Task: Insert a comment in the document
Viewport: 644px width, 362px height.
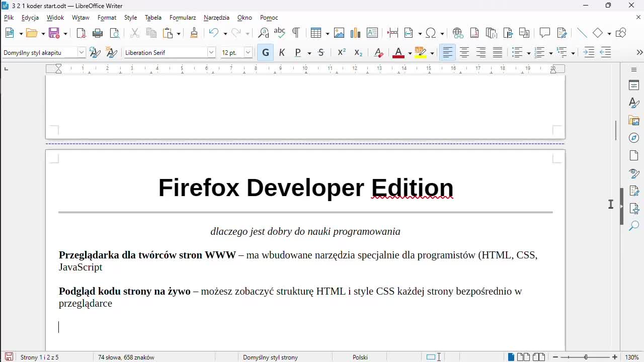Action: coord(544,33)
